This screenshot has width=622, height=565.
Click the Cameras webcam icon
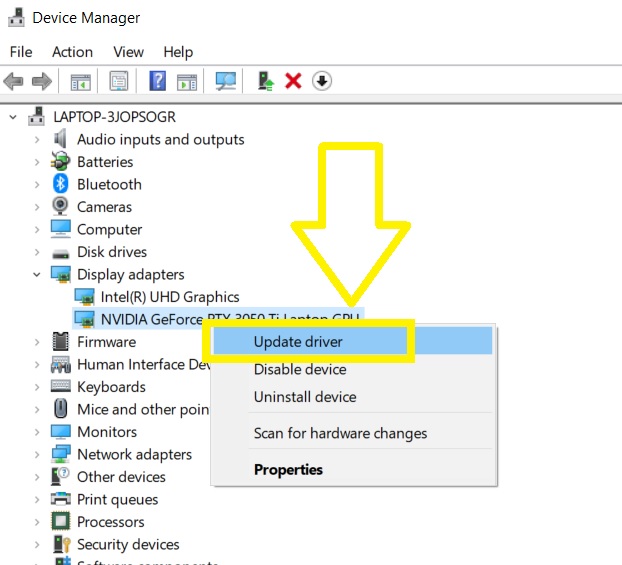click(x=60, y=206)
